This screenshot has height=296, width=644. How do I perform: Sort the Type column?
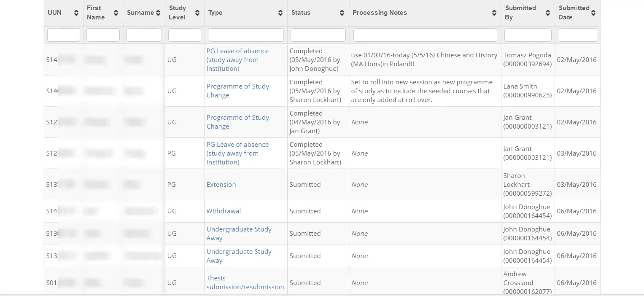pos(280,13)
